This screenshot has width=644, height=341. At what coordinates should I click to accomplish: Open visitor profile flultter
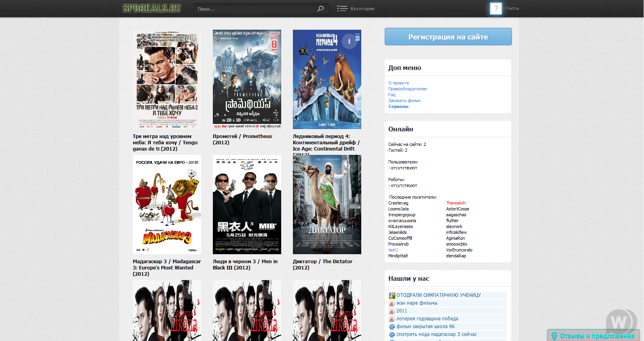[x=452, y=221]
